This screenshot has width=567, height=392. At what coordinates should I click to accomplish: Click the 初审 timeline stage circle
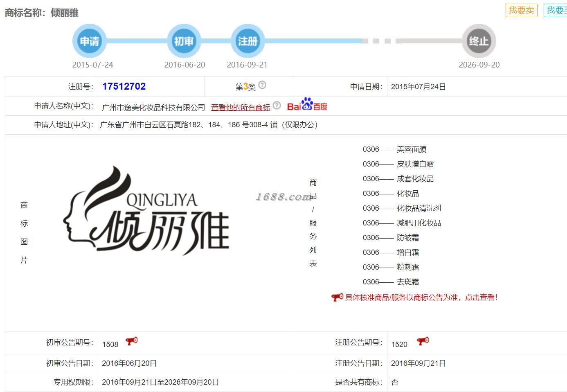coord(184,41)
